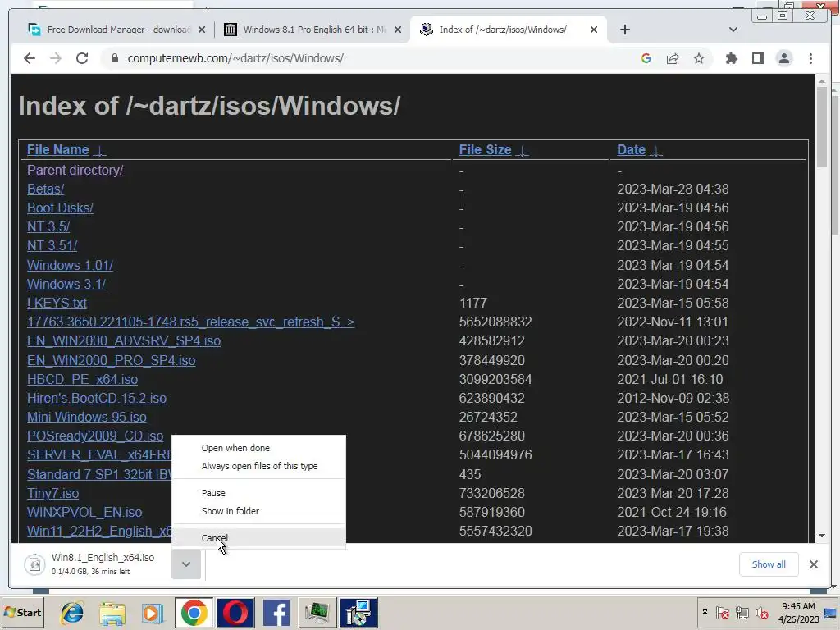This screenshot has width=840, height=630.
Task: Click Show all downloads button
Action: (x=768, y=564)
